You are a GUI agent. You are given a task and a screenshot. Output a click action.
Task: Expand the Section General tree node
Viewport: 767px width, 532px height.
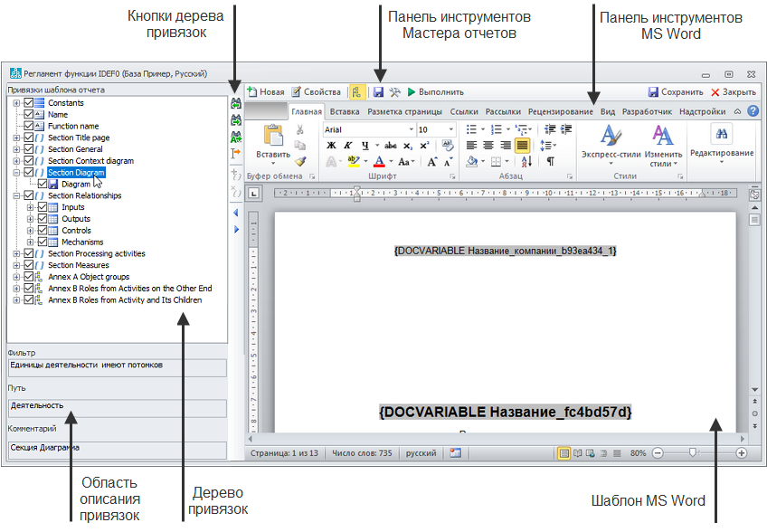pyautogui.click(x=16, y=149)
